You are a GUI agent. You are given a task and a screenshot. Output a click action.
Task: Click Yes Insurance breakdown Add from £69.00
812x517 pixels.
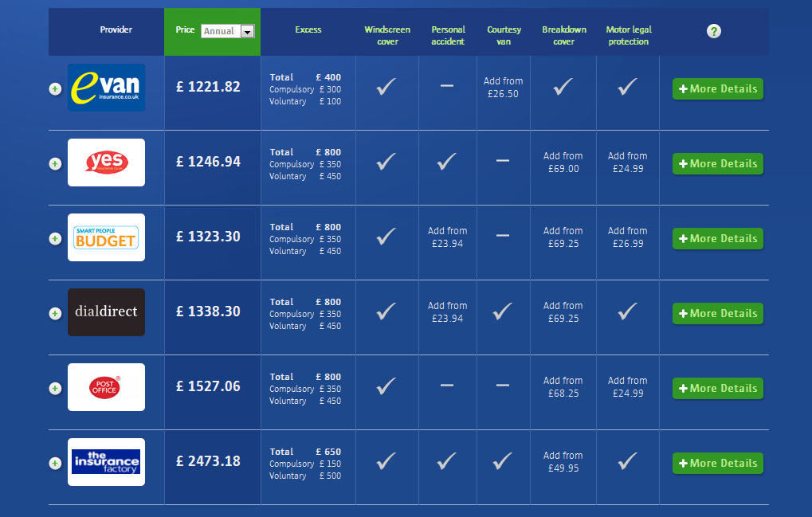(563, 163)
